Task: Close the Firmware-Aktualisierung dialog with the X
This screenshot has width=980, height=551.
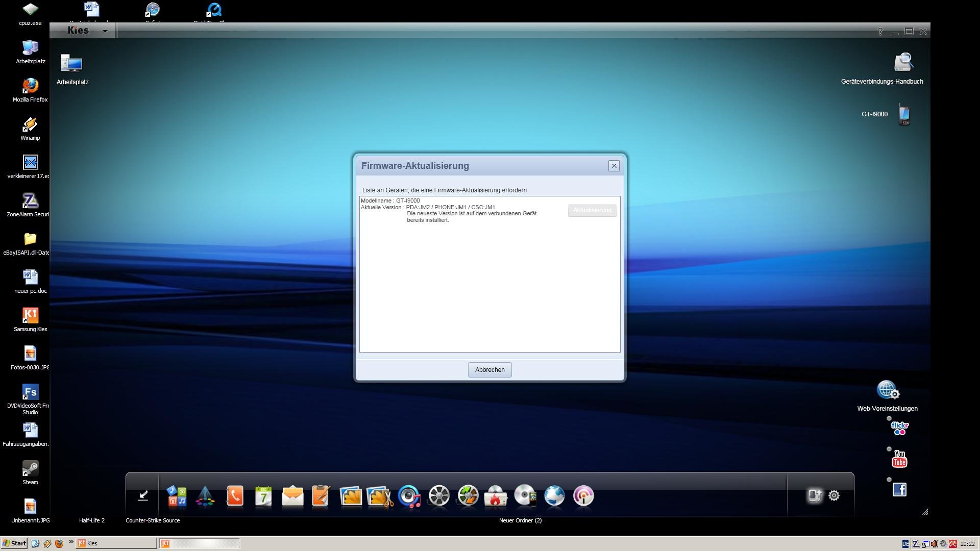Action: coord(614,166)
